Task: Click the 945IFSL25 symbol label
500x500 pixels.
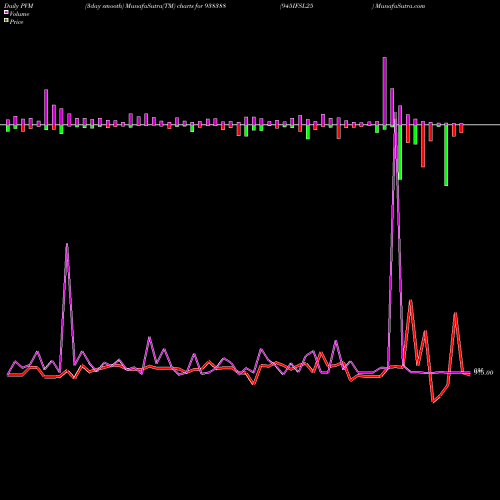Action: tap(296, 6)
